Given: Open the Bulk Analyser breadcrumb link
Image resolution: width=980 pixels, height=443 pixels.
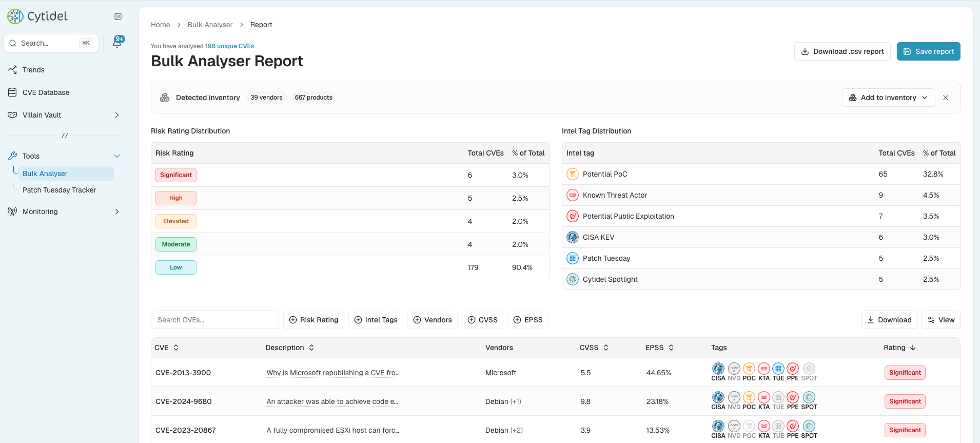Looking at the screenshot, I should click(210, 25).
